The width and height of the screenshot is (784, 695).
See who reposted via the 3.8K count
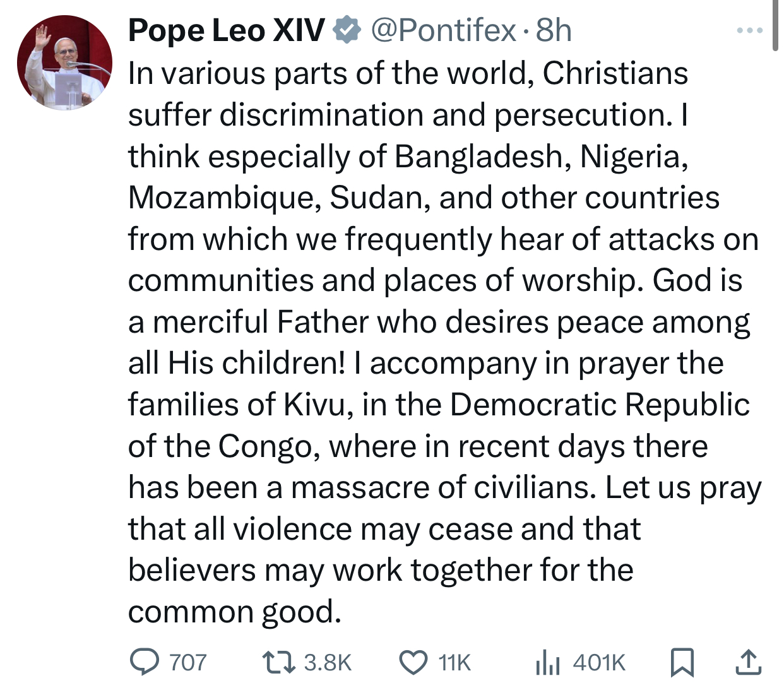tap(326, 662)
